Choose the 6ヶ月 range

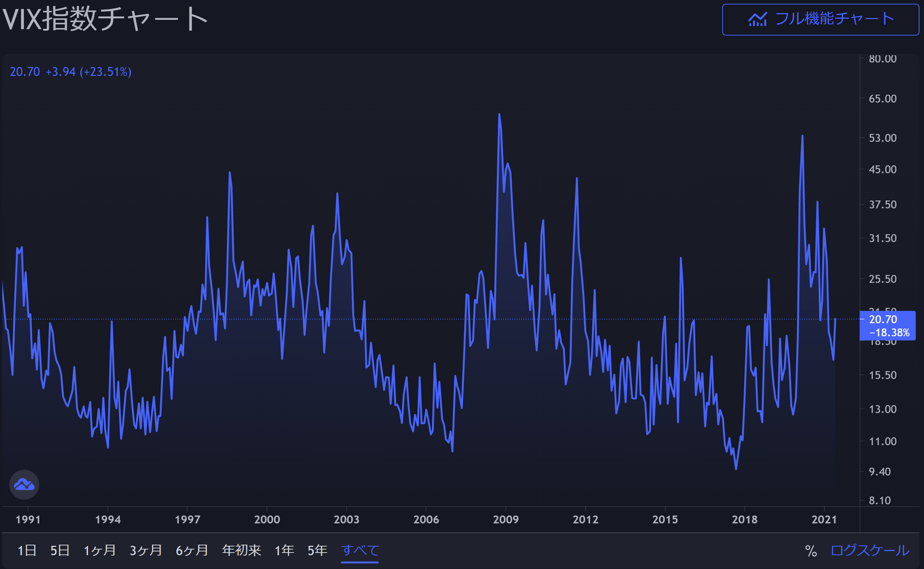click(192, 550)
